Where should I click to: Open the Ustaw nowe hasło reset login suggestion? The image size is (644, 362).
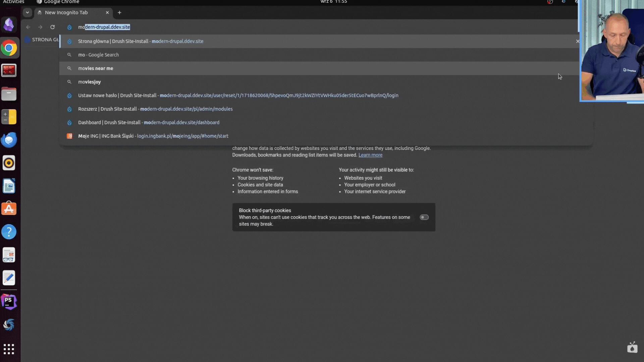pyautogui.click(x=319, y=96)
